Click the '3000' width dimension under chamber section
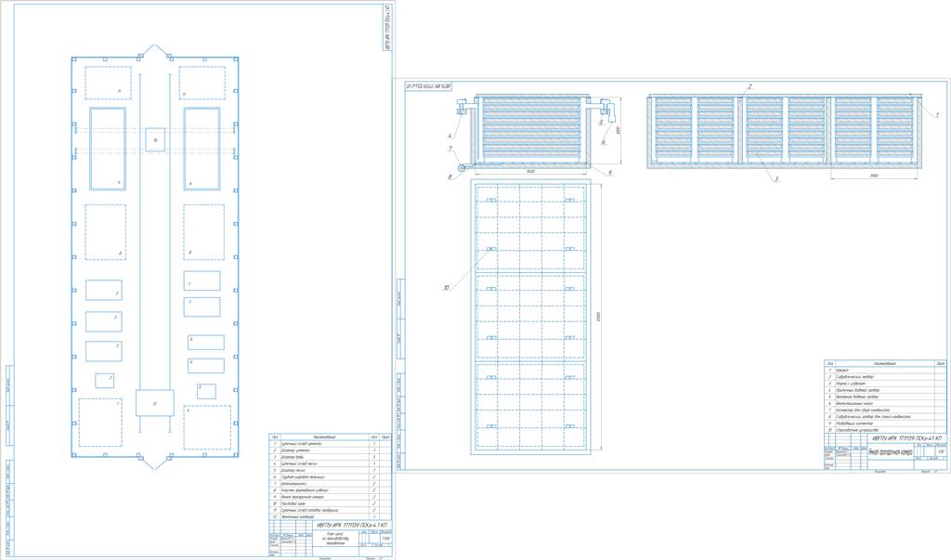 pyautogui.click(x=530, y=172)
